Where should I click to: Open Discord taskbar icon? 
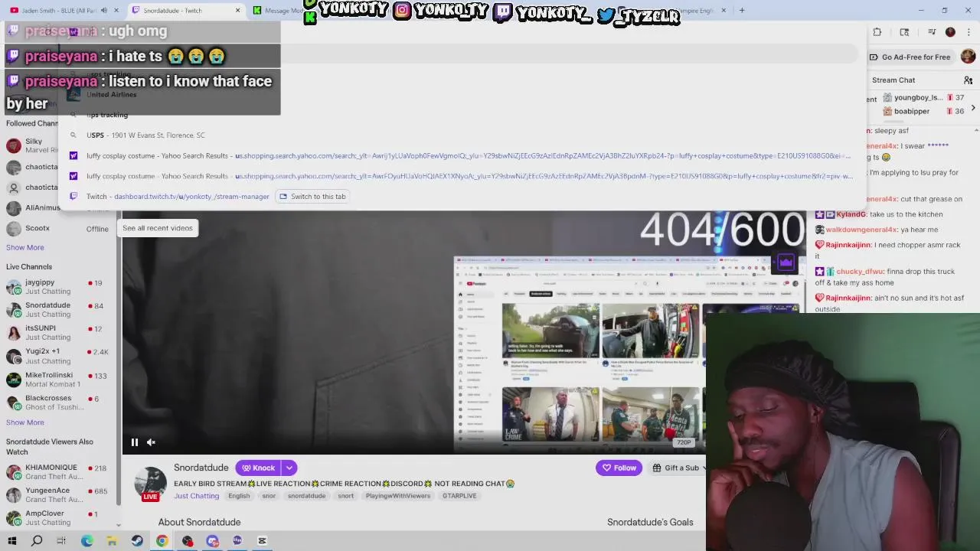[x=212, y=541]
